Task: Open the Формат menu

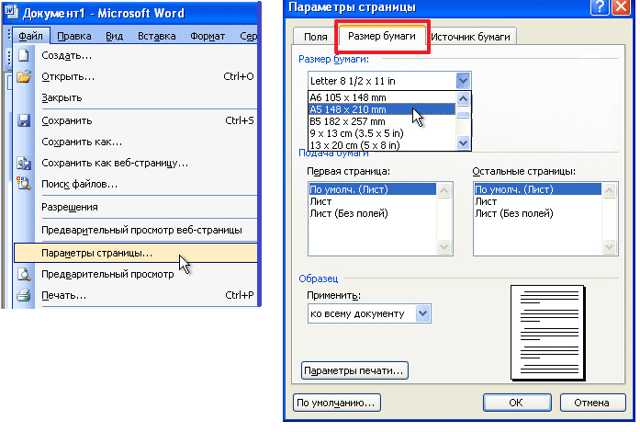Action: pos(207,36)
